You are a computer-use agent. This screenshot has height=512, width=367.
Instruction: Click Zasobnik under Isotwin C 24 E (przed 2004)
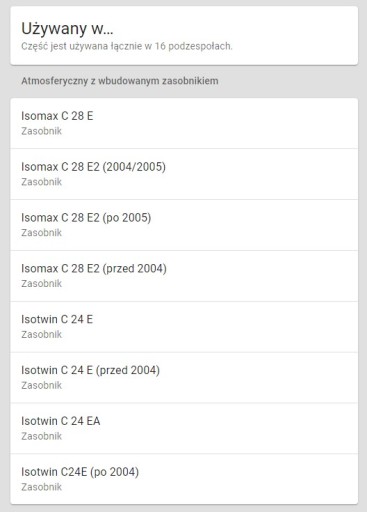[42, 385]
